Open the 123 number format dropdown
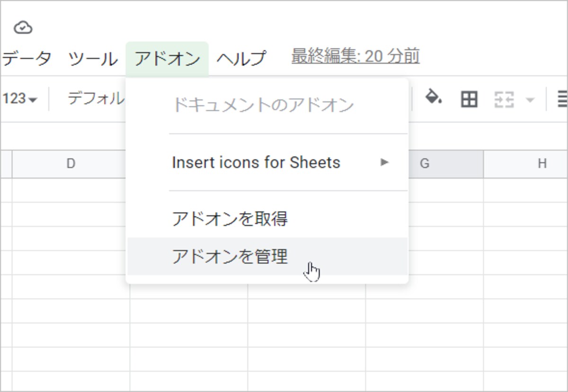 tap(19, 99)
